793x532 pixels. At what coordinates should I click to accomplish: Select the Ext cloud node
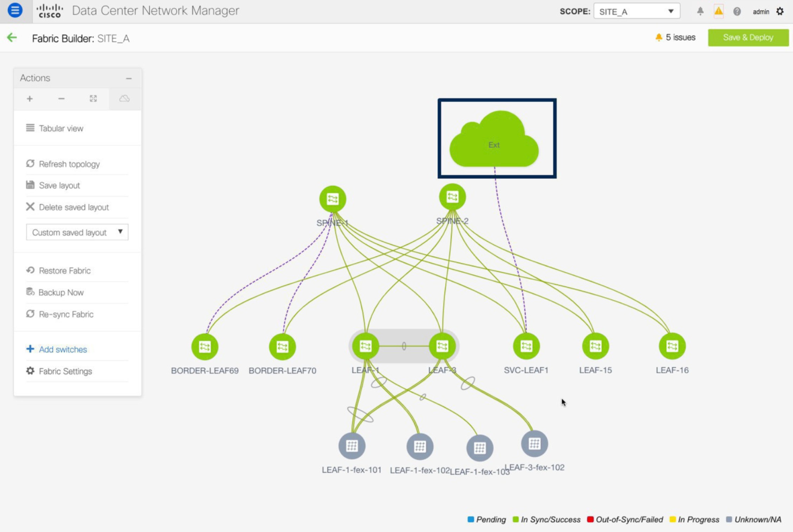point(494,139)
